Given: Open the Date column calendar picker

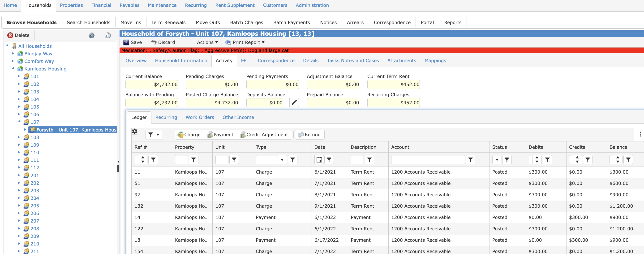Looking at the screenshot, I should pyautogui.click(x=319, y=160).
